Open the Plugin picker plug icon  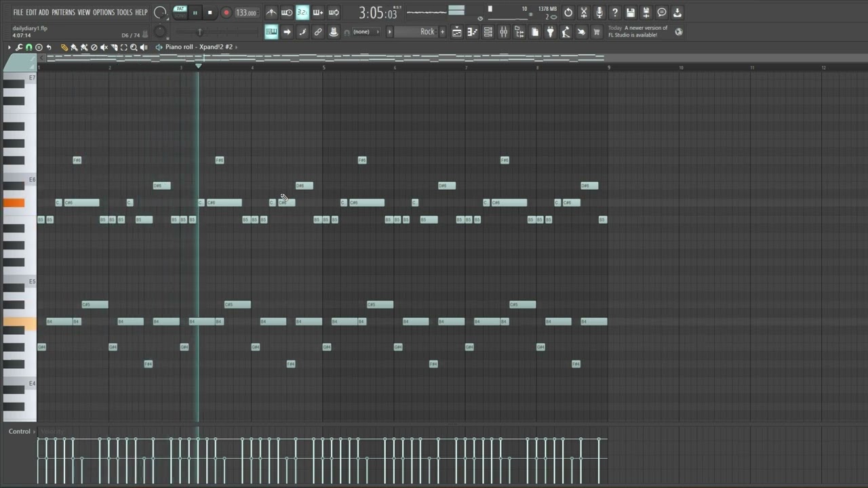tap(550, 32)
